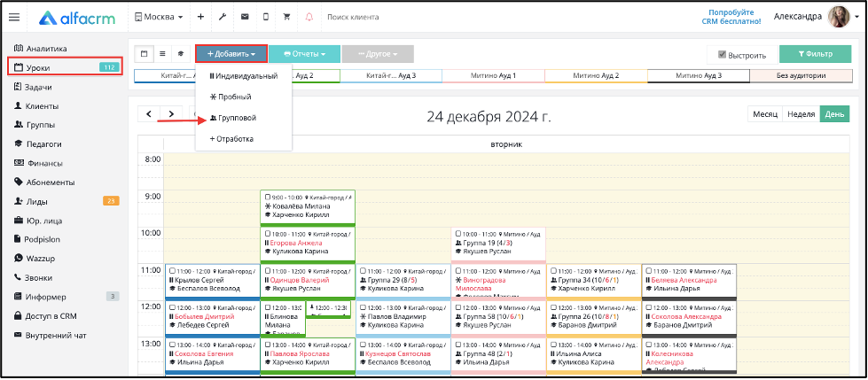
Task: Switch to teacher view icon
Action: [180, 54]
